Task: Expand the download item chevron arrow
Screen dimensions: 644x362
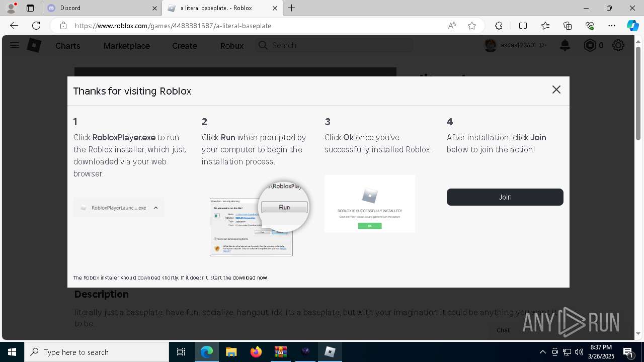Action: [x=156, y=208]
